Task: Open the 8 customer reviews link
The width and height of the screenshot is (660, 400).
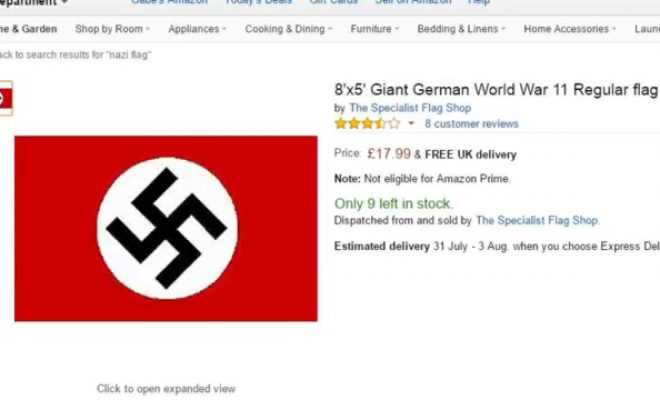Action: pyautogui.click(x=471, y=124)
